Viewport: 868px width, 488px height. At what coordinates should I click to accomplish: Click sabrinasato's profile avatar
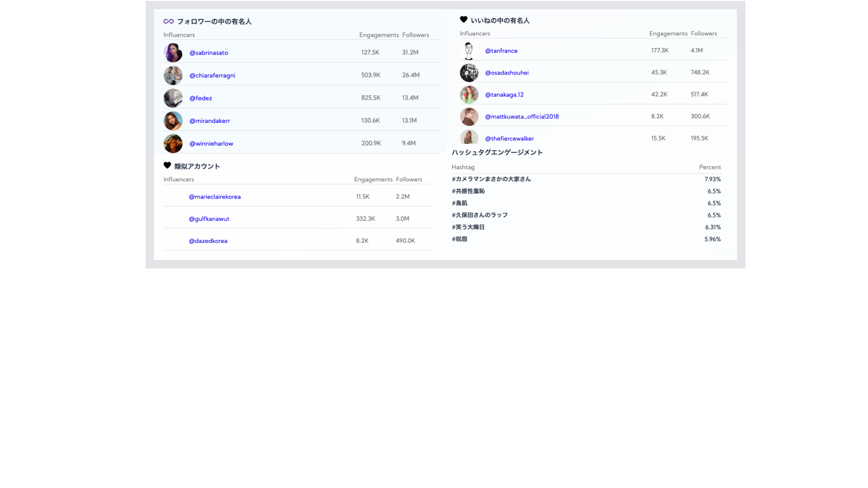[173, 53]
